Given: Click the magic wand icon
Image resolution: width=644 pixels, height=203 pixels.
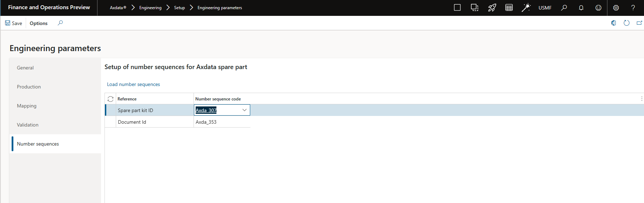Looking at the screenshot, I should click(526, 7).
